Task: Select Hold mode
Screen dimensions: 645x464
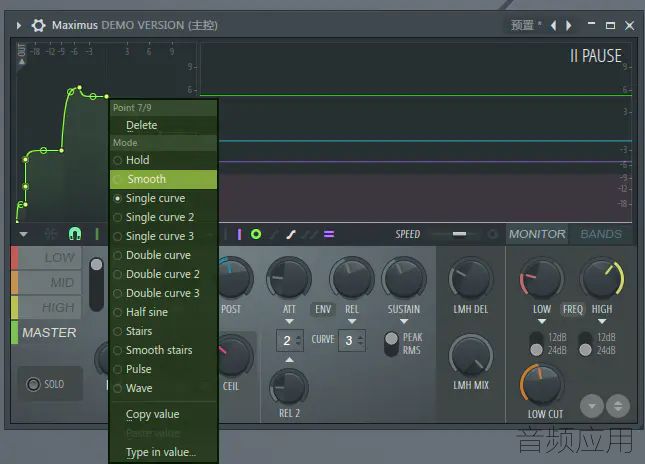Action: pos(163,160)
